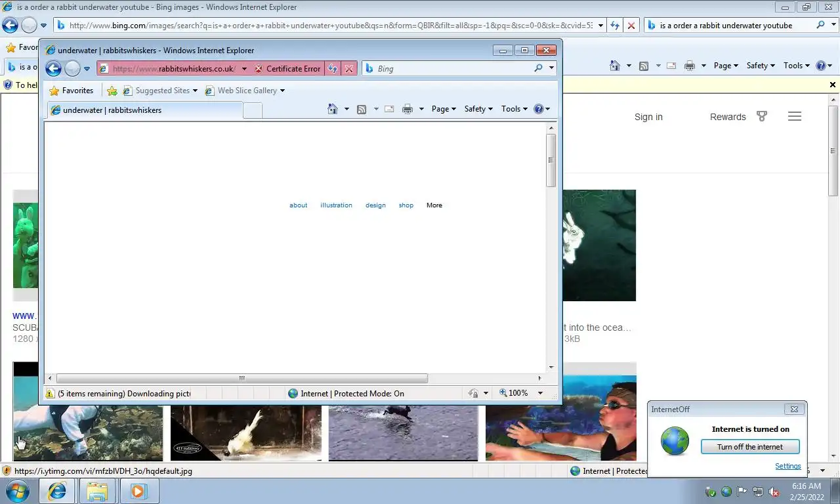840x504 pixels.
Task: Stop loading in the Bing images window
Action: coord(631,25)
